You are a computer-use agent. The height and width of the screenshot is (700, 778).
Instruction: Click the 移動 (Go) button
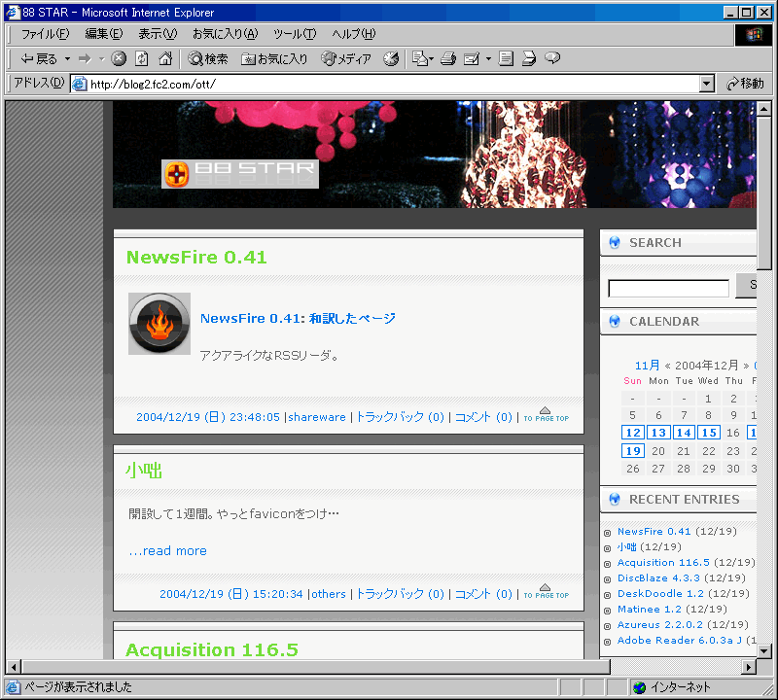coord(745,84)
